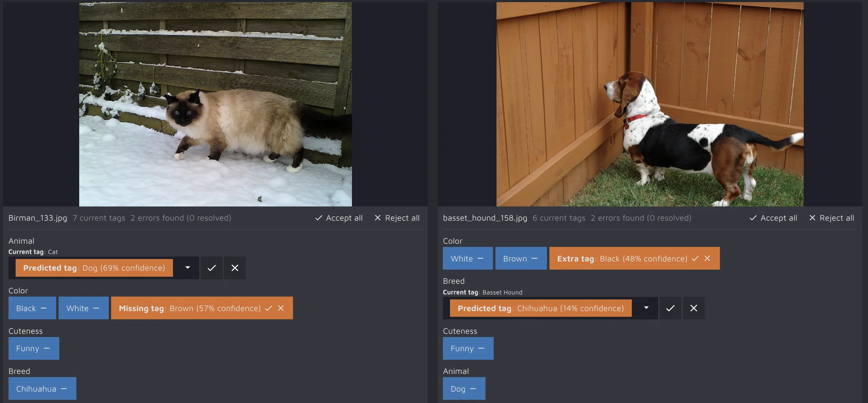Remove Dog animal tag on basset hound
The height and width of the screenshot is (403, 868).
(473, 389)
